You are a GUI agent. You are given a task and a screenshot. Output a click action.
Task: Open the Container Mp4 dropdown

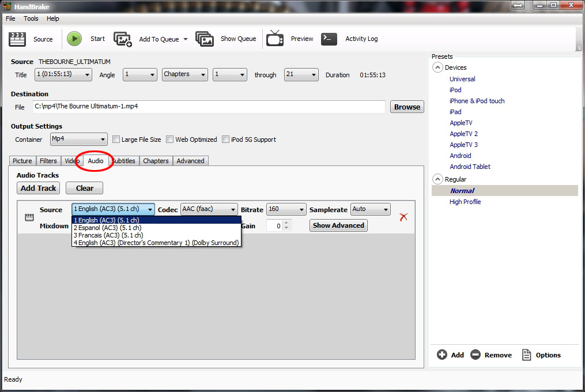point(79,140)
